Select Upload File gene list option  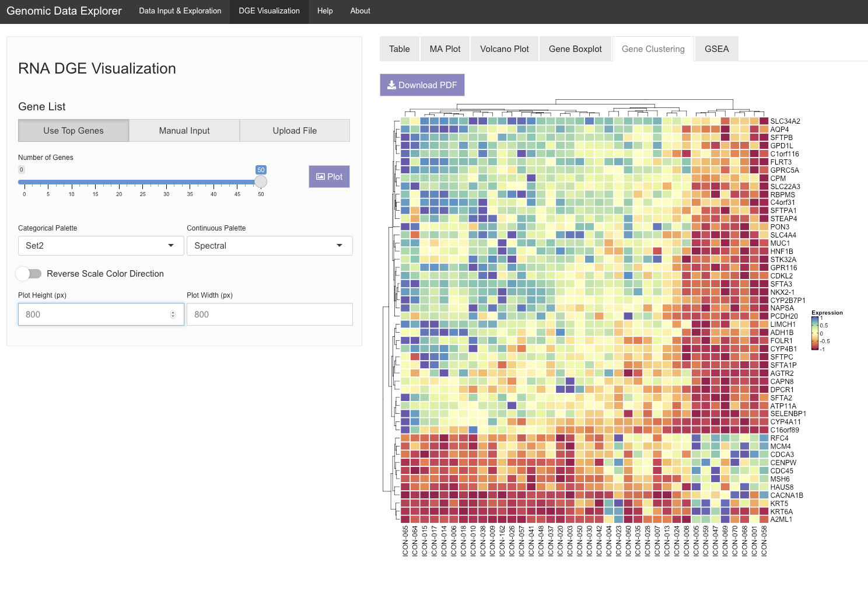pyautogui.click(x=295, y=131)
